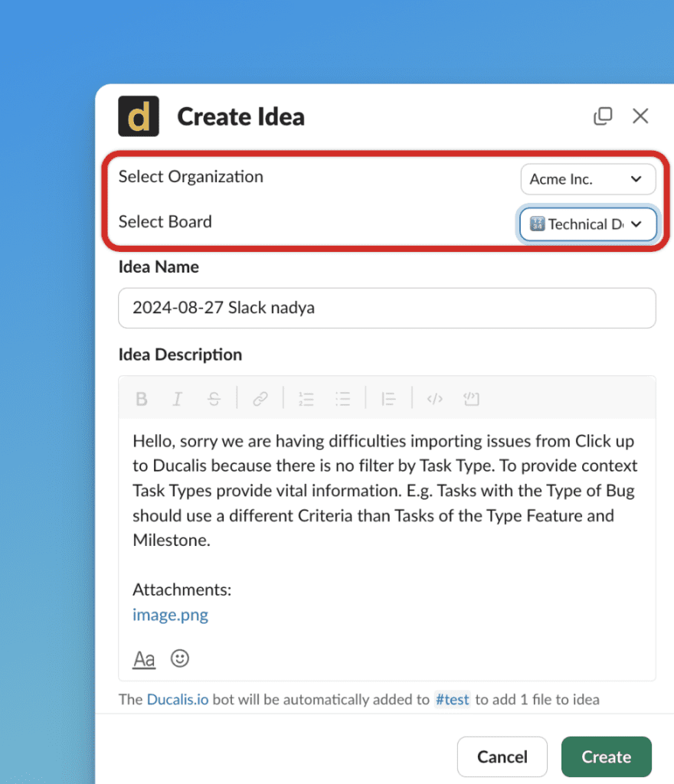Follow the Ducalis.io link
The width and height of the screenshot is (674, 784).
pyautogui.click(x=177, y=699)
